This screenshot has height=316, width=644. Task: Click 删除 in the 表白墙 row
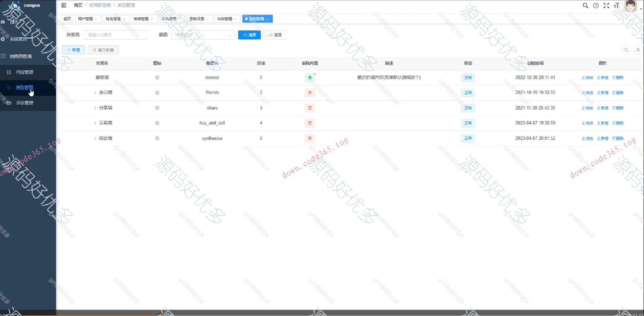[x=618, y=93]
